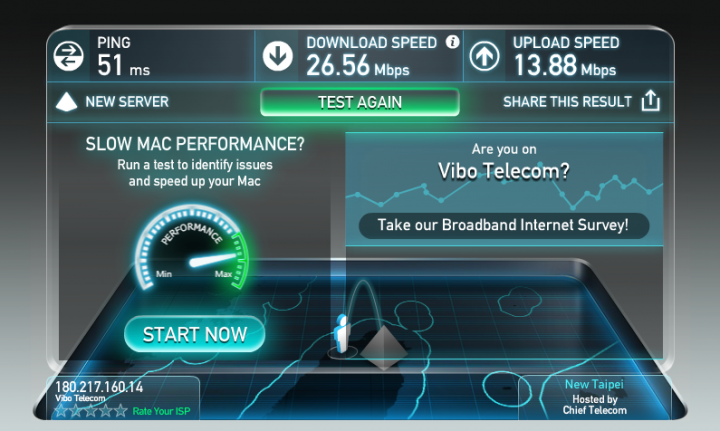This screenshot has height=431, width=720.
Task: Click the performance gauge dial
Action: tap(191, 248)
